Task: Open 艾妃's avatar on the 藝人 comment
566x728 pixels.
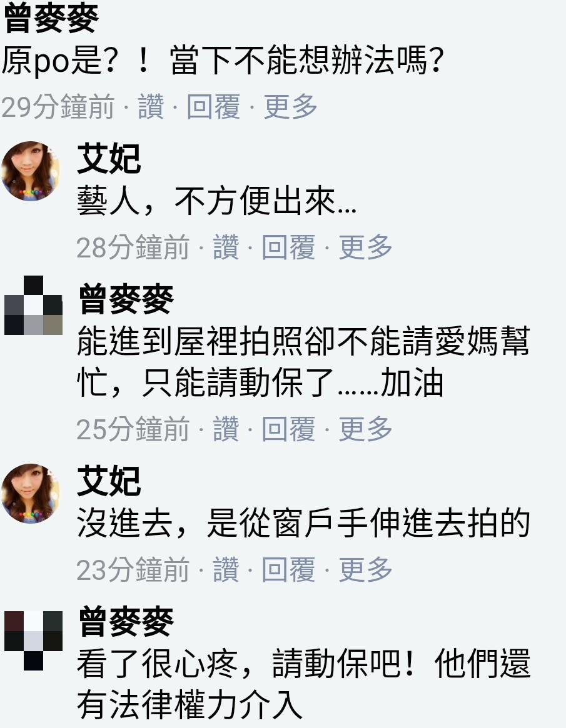Action: [x=31, y=171]
